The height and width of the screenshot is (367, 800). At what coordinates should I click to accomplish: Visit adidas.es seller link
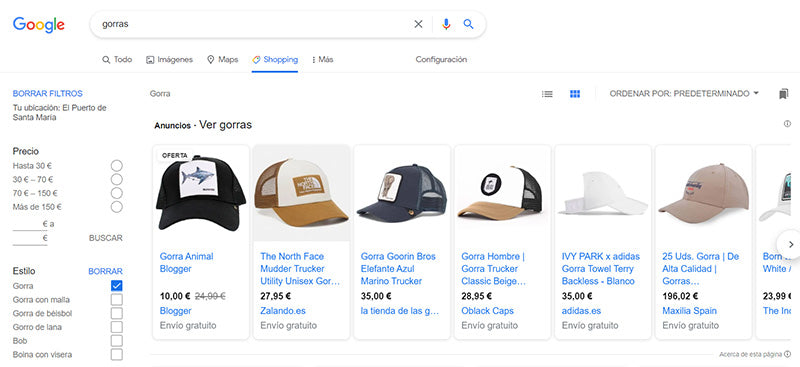tap(582, 311)
